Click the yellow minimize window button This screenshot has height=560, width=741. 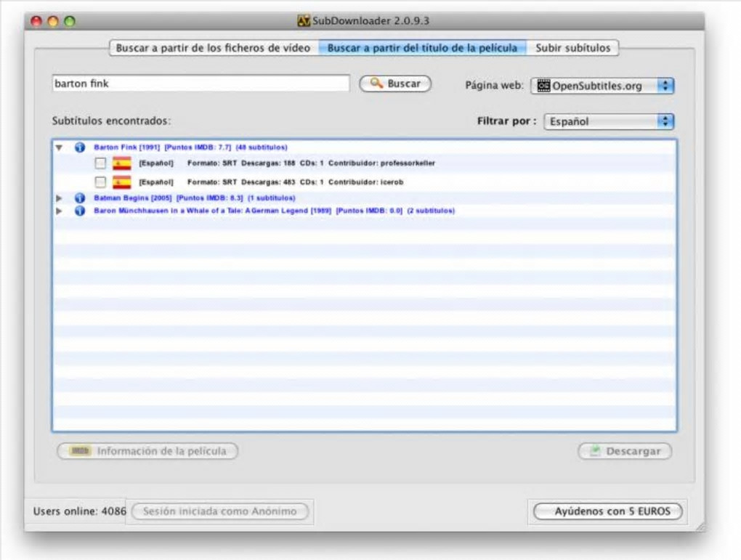point(53,21)
